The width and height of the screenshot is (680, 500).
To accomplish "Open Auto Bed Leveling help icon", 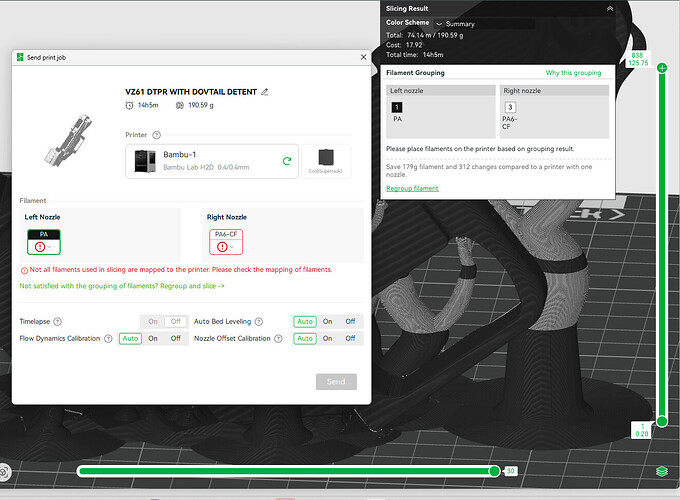I will [x=259, y=322].
